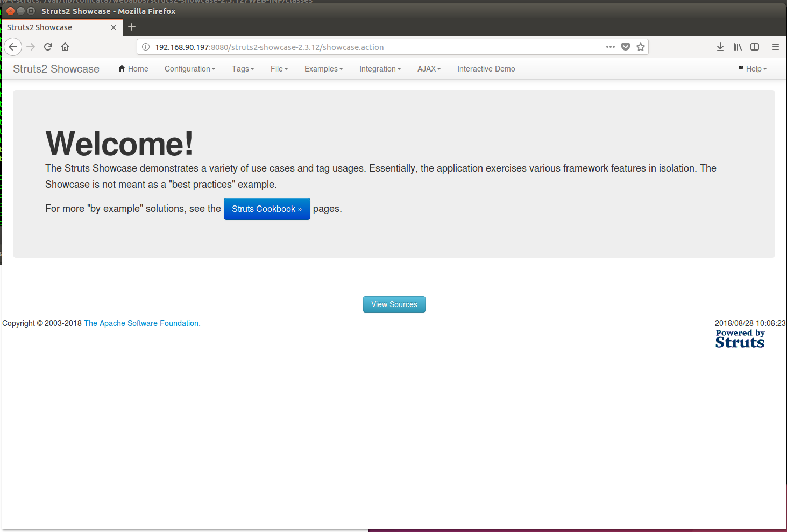Open the Firefox hamburger menu
The image size is (787, 532).
click(776, 47)
